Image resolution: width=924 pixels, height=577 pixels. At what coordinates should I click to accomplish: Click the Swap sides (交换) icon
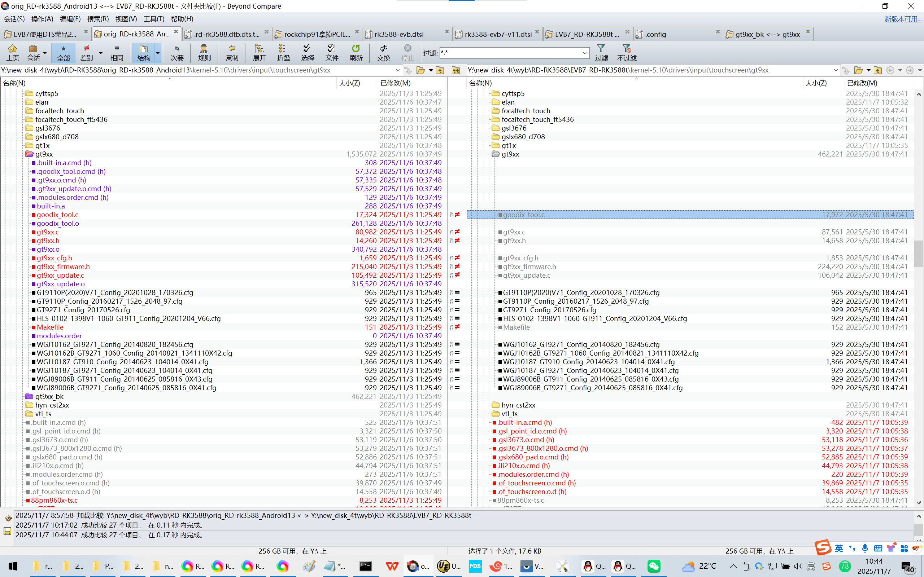pyautogui.click(x=383, y=52)
